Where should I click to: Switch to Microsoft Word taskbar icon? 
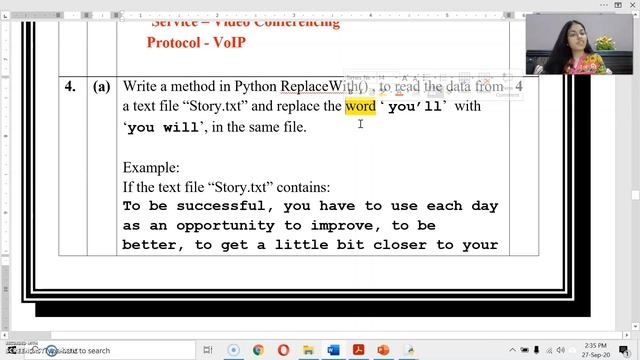pos(333,350)
